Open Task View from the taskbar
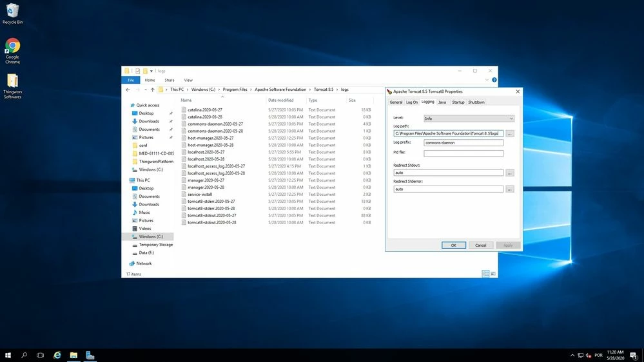The height and width of the screenshot is (362, 644). (40, 355)
